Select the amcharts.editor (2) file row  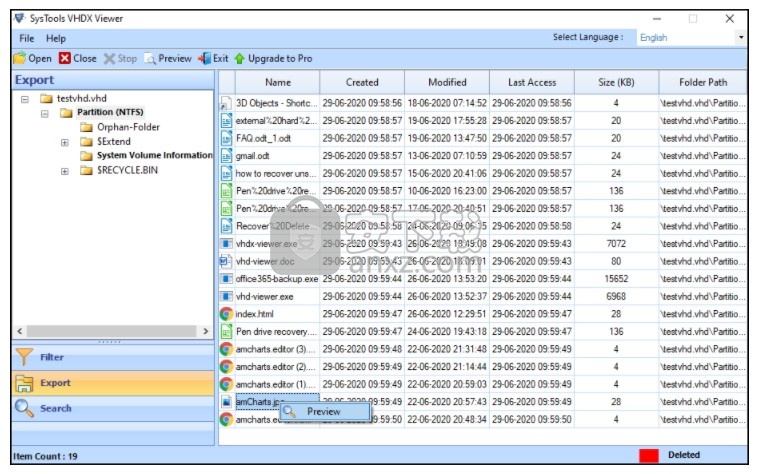click(483, 367)
